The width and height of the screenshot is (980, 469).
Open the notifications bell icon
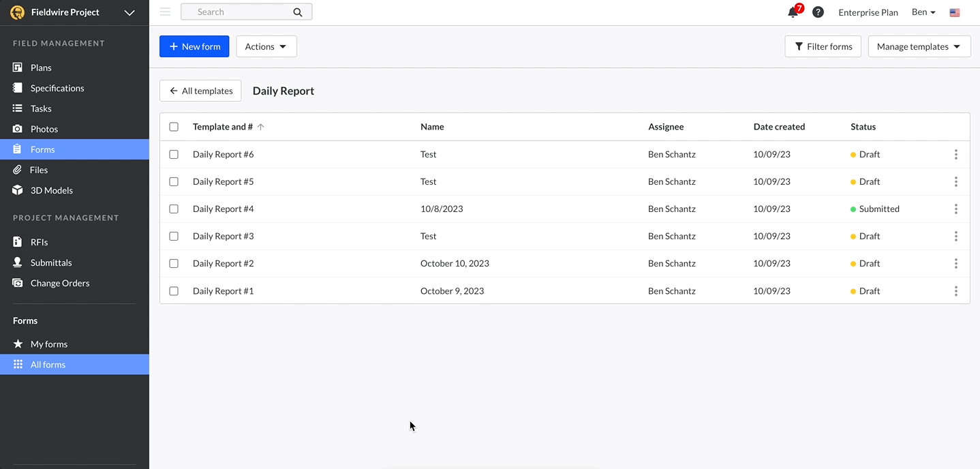point(793,12)
